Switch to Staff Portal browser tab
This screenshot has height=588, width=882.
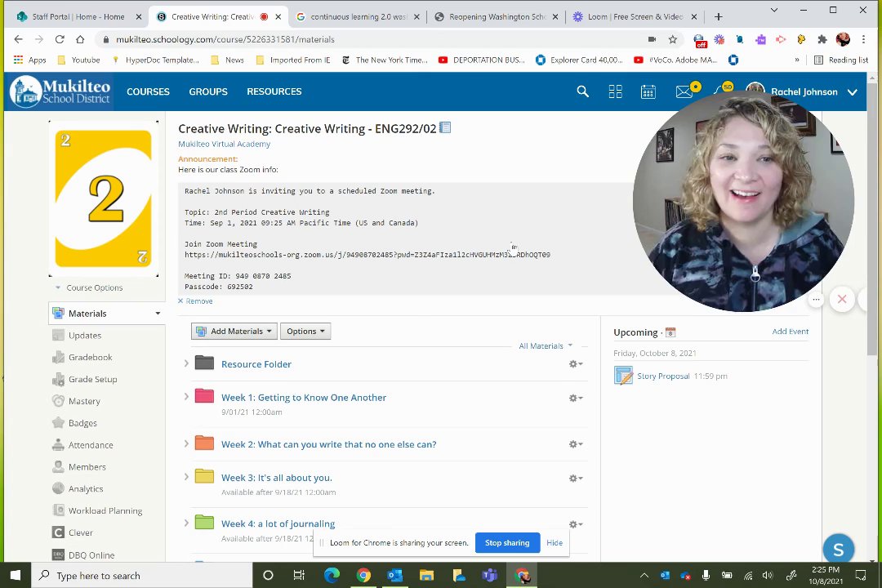coord(78,17)
